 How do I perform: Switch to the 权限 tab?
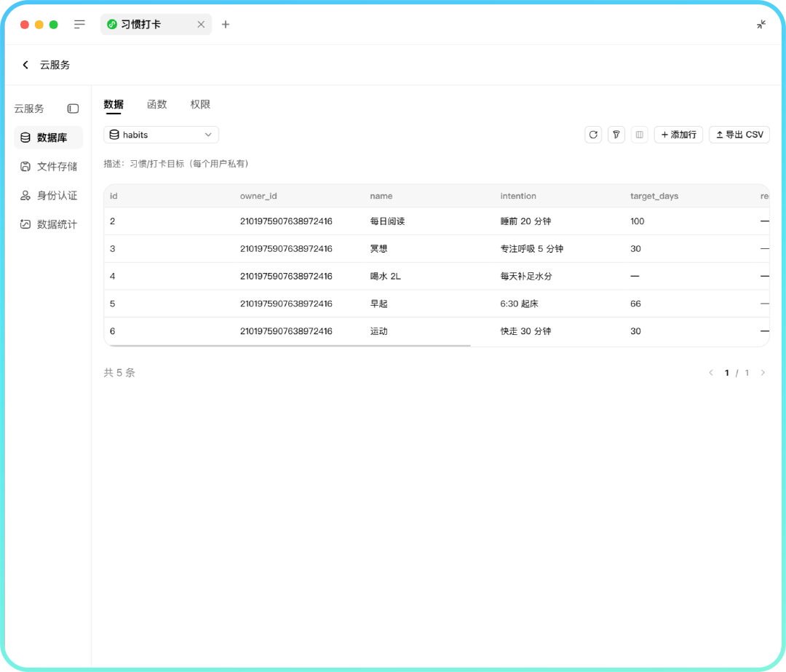point(200,104)
